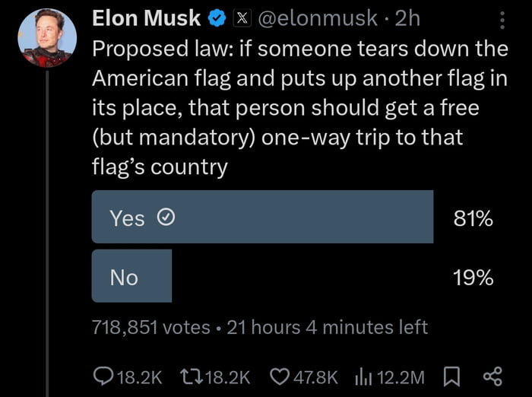Bookmark this post
The height and width of the screenshot is (397, 532).
(x=451, y=377)
